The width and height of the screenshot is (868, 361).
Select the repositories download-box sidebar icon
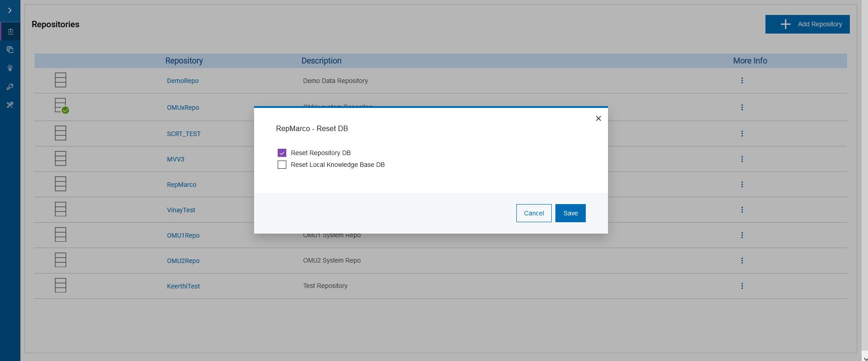click(x=10, y=31)
